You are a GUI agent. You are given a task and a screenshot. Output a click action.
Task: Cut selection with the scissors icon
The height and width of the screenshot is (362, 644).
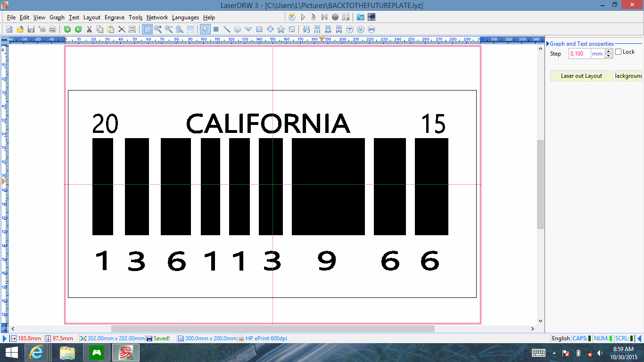point(89,29)
